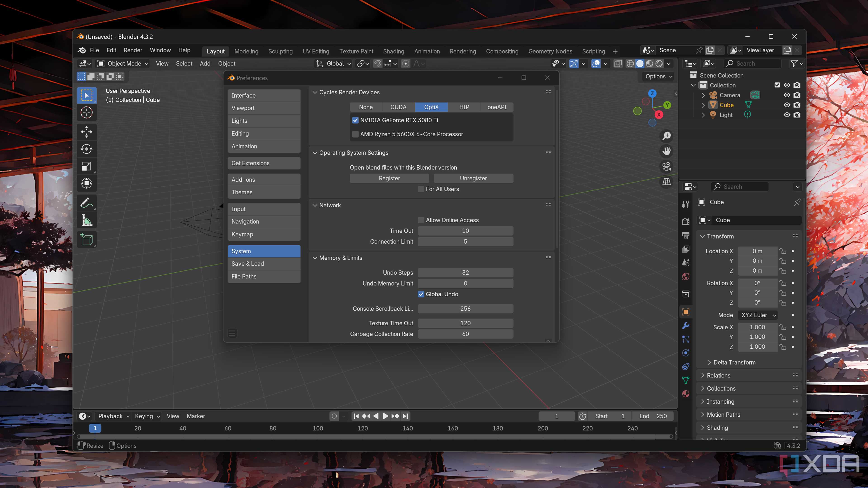Image resolution: width=868 pixels, height=488 pixels.
Task: Click the Unregister button
Action: (473, 178)
